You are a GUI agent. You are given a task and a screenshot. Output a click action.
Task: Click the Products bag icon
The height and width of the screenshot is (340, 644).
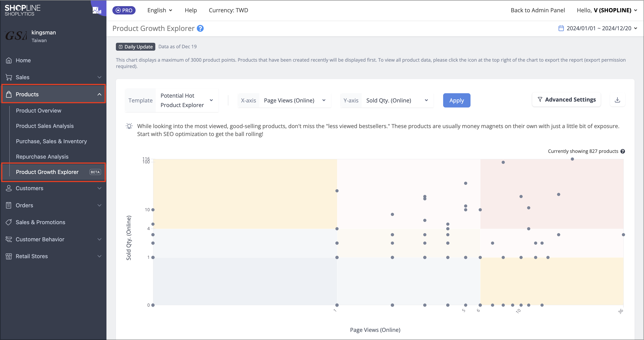[x=9, y=94]
